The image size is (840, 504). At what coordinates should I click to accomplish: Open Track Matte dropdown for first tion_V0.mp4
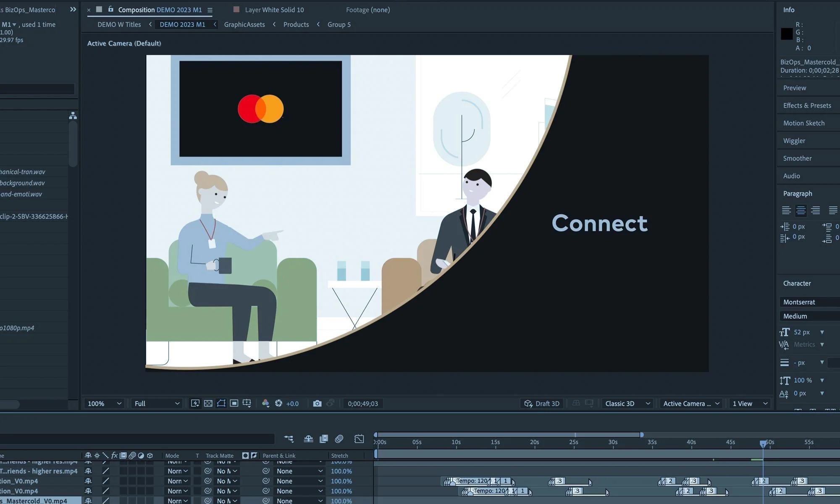click(227, 481)
